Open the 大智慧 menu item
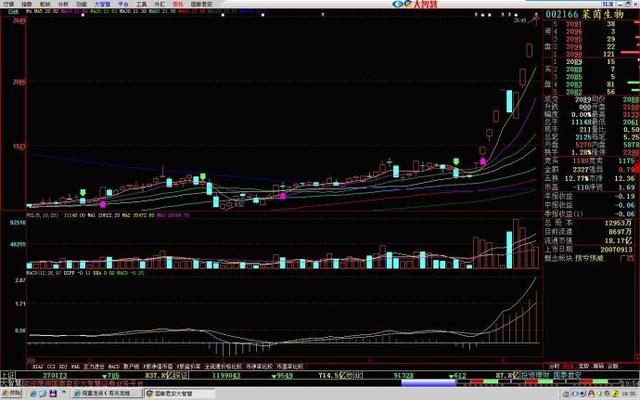The height and width of the screenshot is (400, 640). (103, 4)
